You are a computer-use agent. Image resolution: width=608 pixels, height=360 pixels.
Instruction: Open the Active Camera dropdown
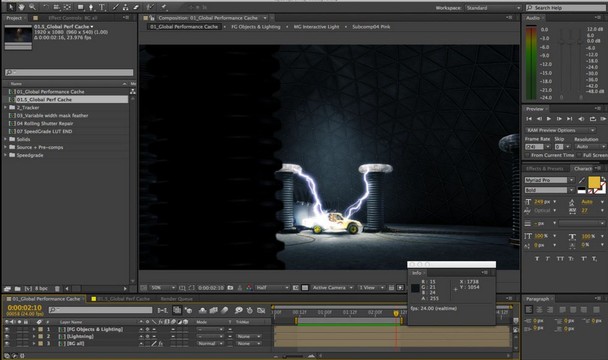333,287
